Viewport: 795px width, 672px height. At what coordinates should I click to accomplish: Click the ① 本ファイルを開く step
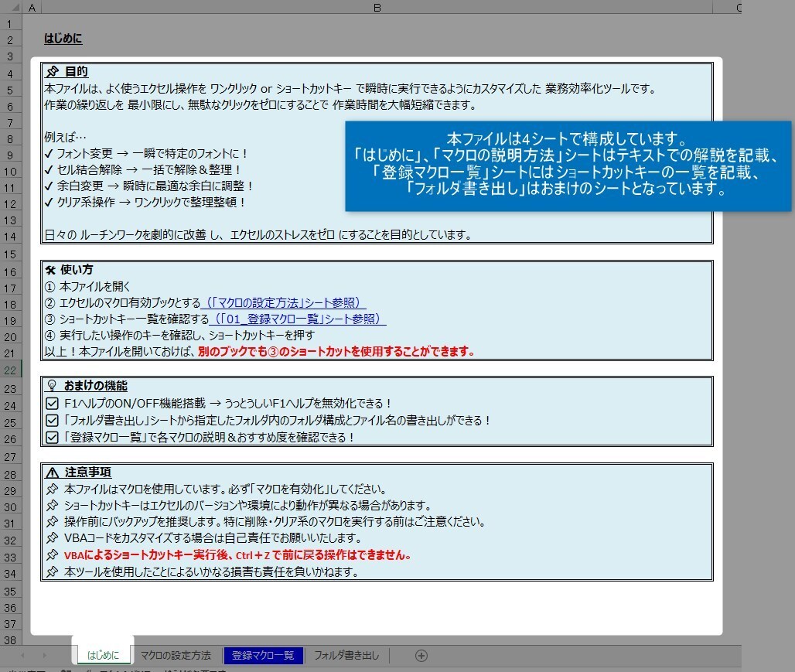pos(87,287)
